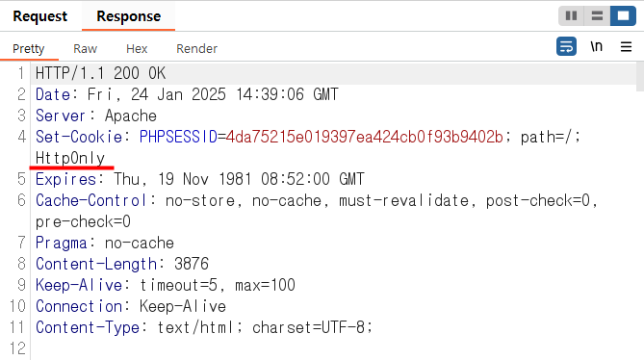Open the hamburger message editor menu
Viewport: 644px width, 360px height.
[626, 47]
